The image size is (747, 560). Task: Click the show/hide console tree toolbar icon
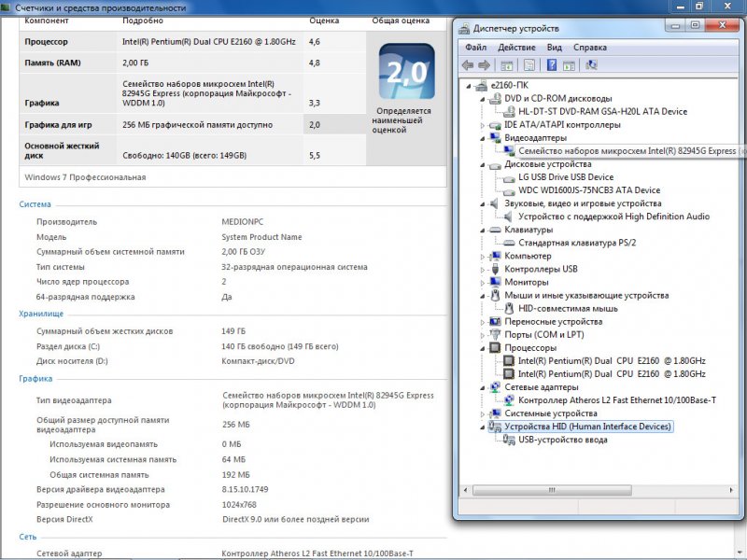[x=507, y=64]
